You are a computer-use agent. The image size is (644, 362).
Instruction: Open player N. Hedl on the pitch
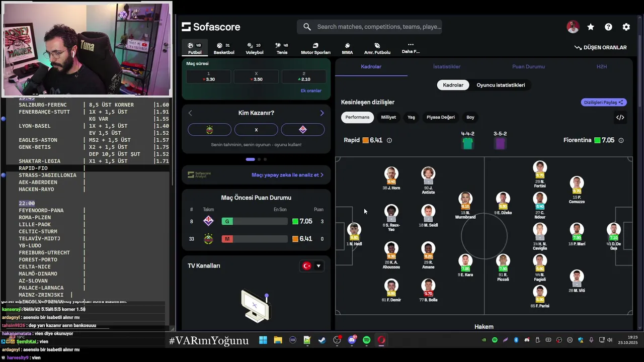point(354,234)
